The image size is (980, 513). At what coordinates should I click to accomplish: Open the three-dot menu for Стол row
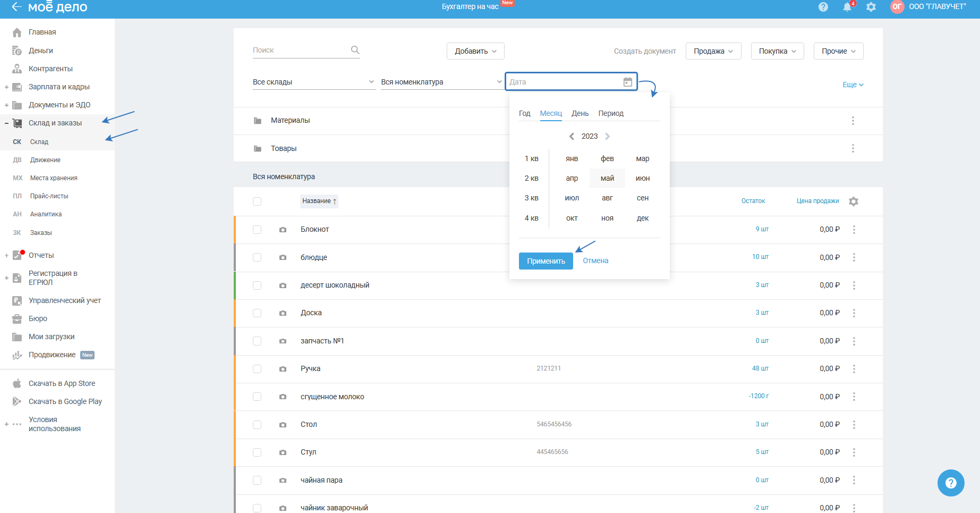(854, 425)
